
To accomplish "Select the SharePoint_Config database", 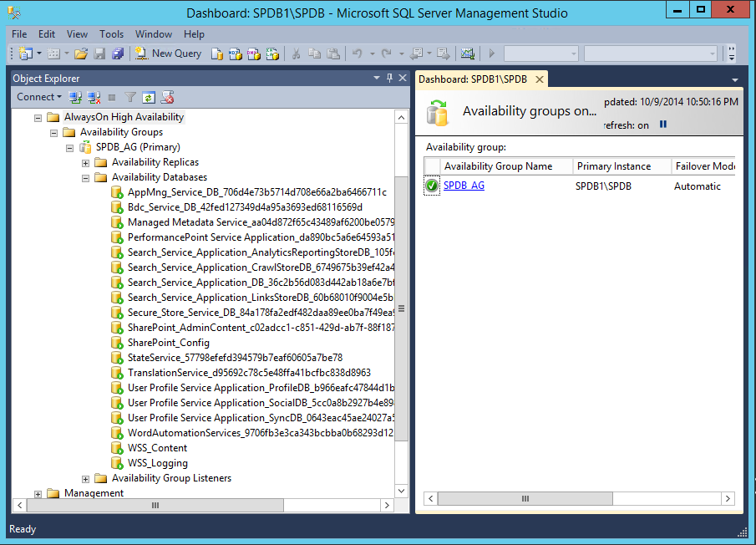I will (x=168, y=343).
